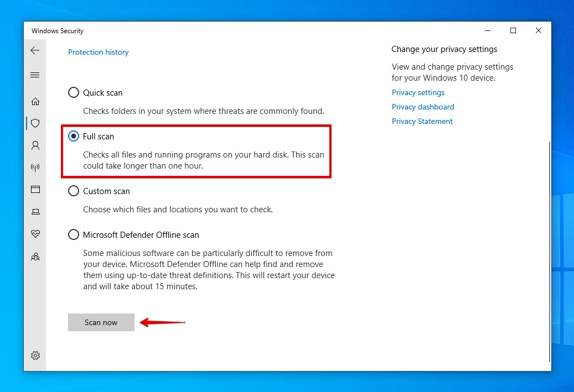Image resolution: width=574 pixels, height=392 pixels.
Task: Open Device performance & health icon
Action: tap(35, 233)
